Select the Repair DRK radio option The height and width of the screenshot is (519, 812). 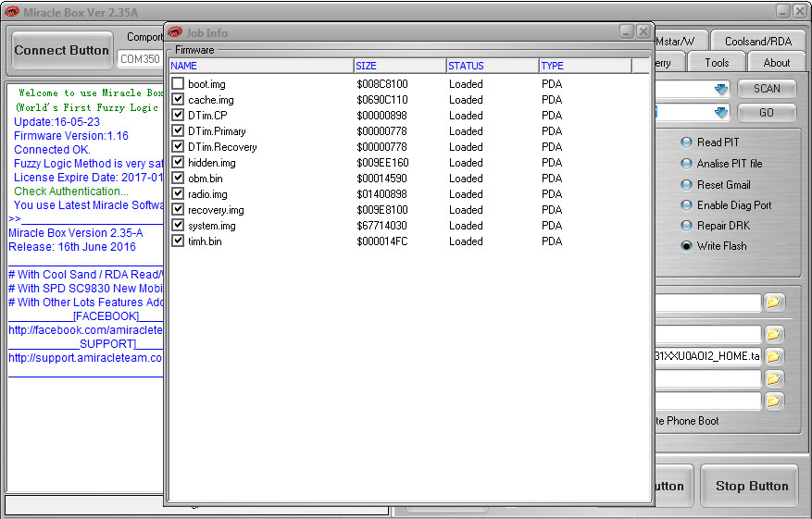coord(687,226)
